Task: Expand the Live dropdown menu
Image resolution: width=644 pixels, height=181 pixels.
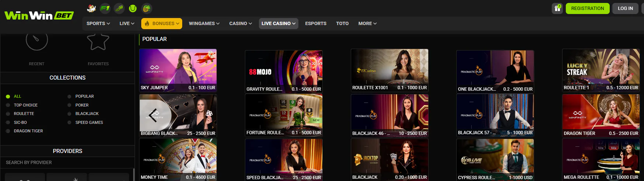Action: [x=127, y=24]
